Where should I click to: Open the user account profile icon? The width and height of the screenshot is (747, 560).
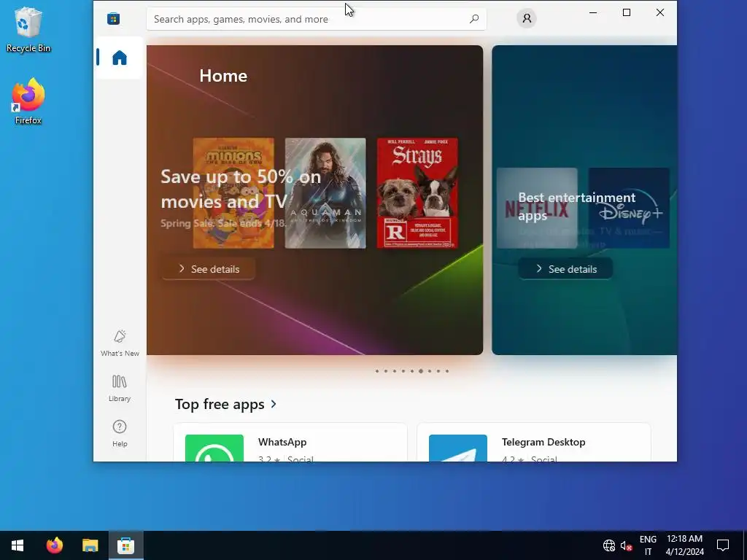point(527,18)
